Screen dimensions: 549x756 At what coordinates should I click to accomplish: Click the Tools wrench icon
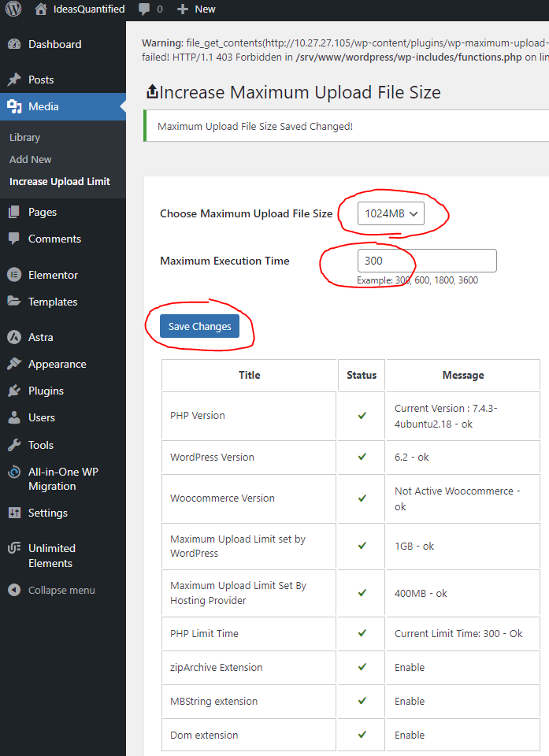pos(14,444)
